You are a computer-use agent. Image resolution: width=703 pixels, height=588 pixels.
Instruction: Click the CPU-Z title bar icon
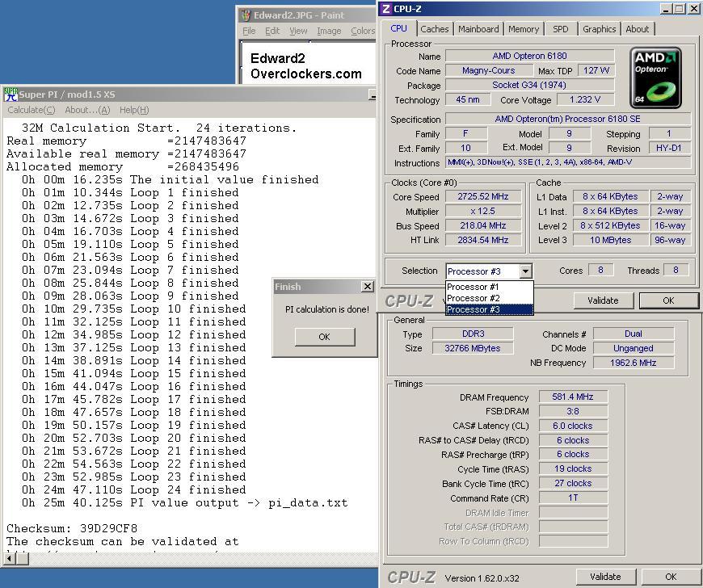coord(386,9)
